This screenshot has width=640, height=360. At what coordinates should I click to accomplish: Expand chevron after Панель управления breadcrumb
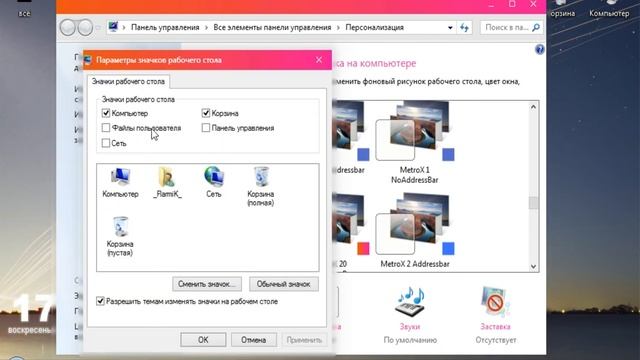tap(206, 27)
